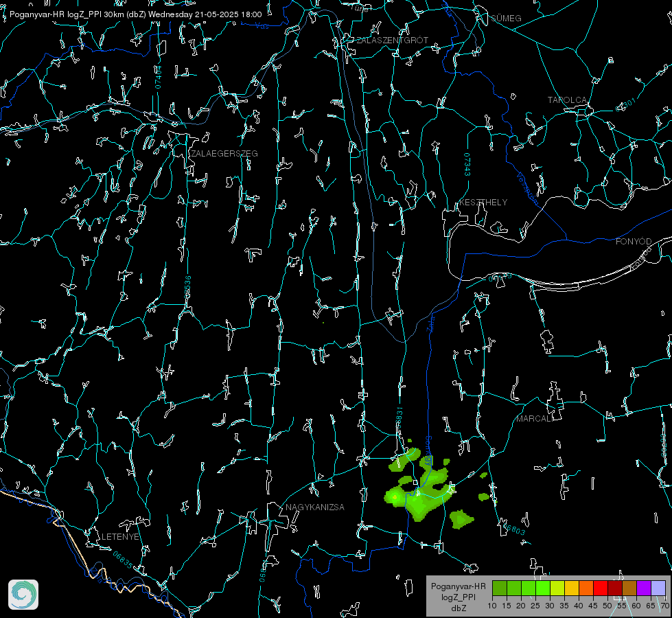672x618 pixels.
Task: Click the 15–20 dBZ green legend swatch
Action: click(x=514, y=588)
